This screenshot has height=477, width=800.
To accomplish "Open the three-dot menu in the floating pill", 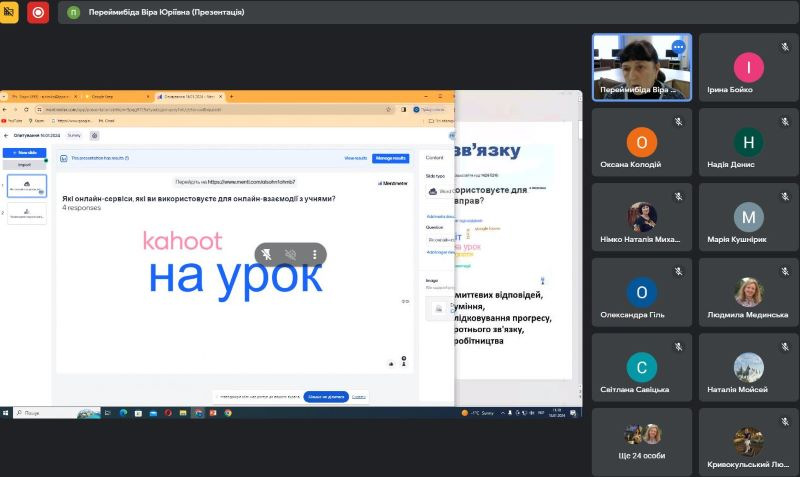I will [x=315, y=254].
